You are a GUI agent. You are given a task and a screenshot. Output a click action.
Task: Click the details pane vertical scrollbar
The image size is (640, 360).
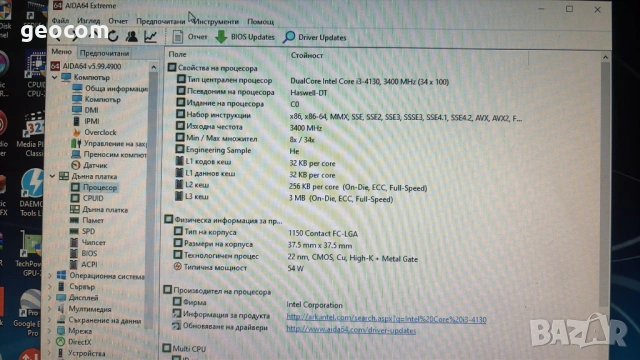tap(605, 184)
